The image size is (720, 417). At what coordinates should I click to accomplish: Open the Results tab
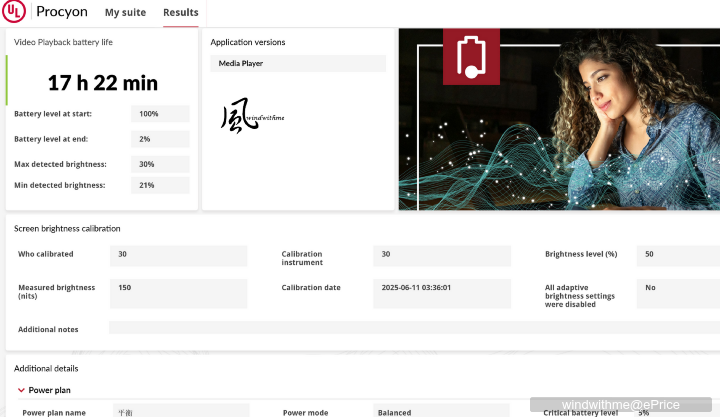pyautogui.click(x=180, y=13)
